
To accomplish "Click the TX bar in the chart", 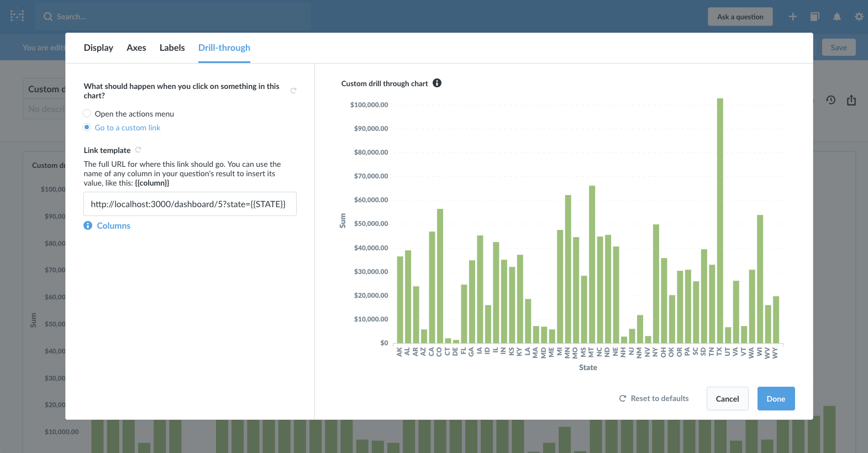I will [x=720, y=220].
